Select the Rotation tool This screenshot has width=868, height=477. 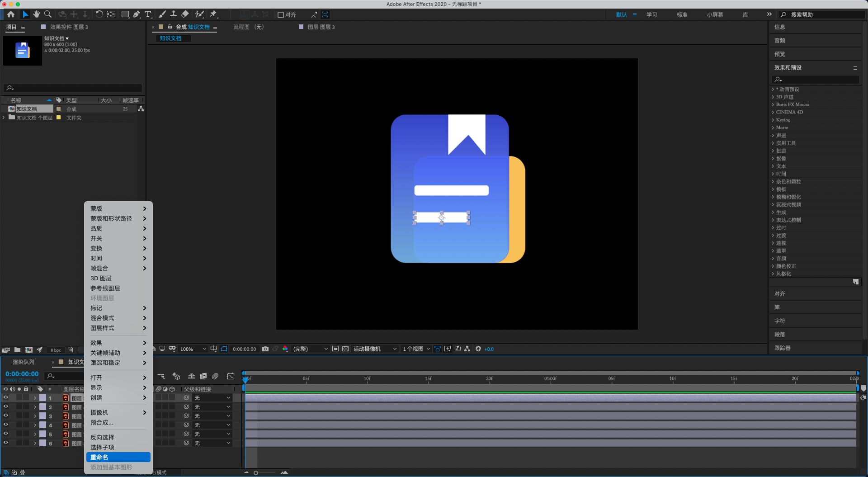99,14
